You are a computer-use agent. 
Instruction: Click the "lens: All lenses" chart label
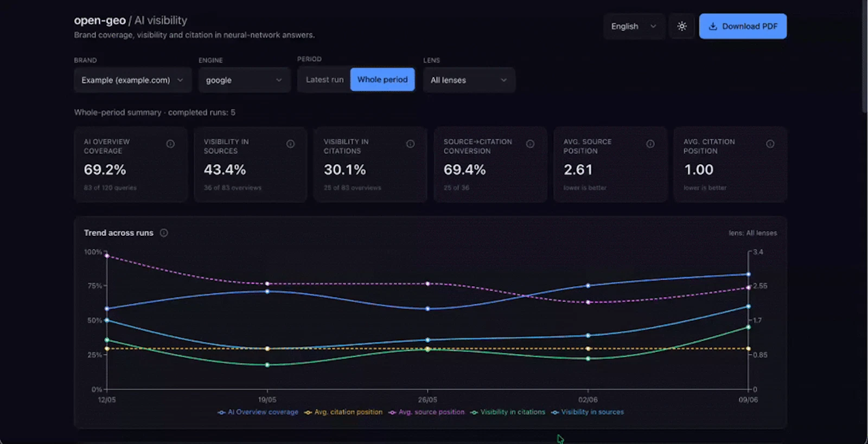(752, 233)
